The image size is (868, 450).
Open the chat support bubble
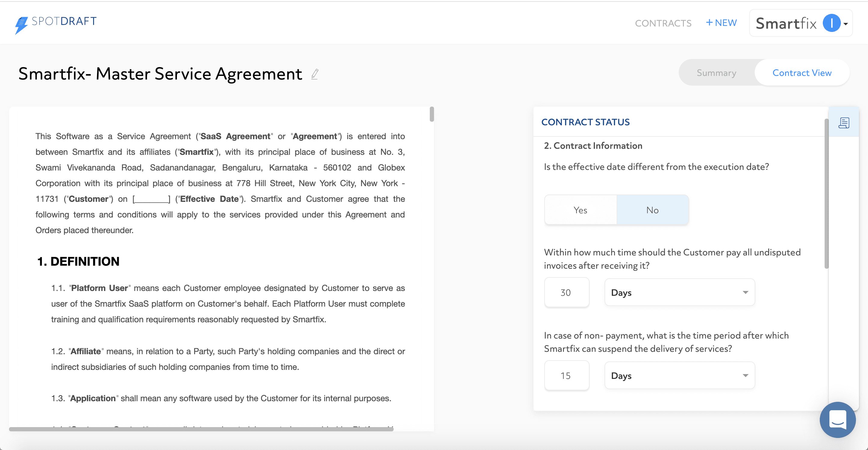coord(837,419)
